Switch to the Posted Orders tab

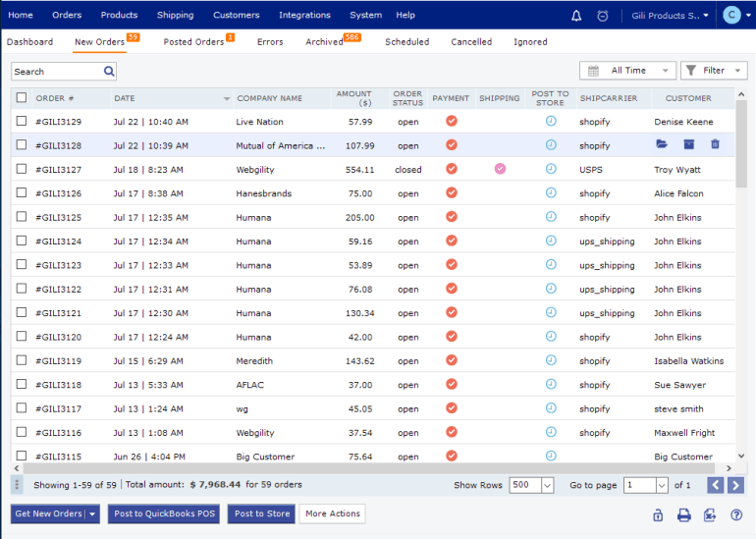[x=193, y=42]
